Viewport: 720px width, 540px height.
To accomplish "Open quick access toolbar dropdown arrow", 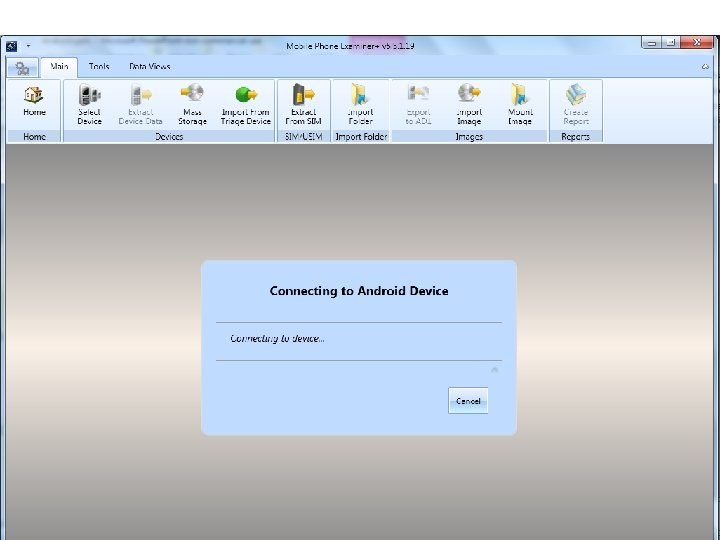I will 28,46.
